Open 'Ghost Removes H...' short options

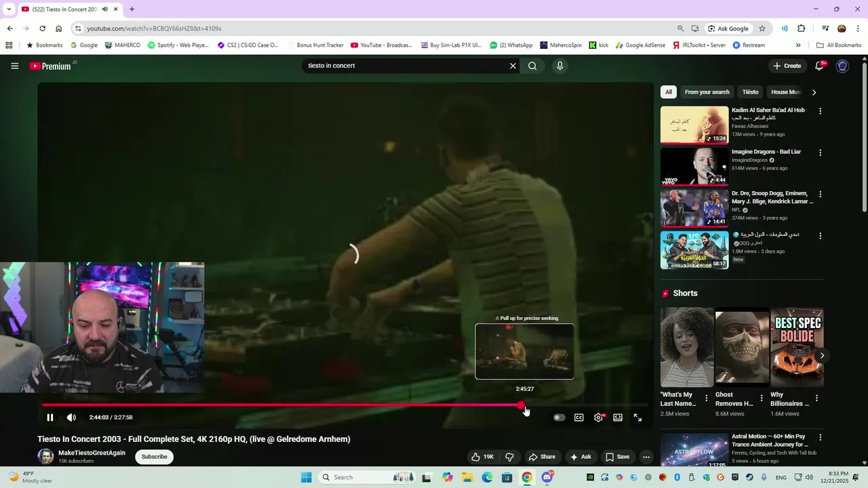(762, 399)
